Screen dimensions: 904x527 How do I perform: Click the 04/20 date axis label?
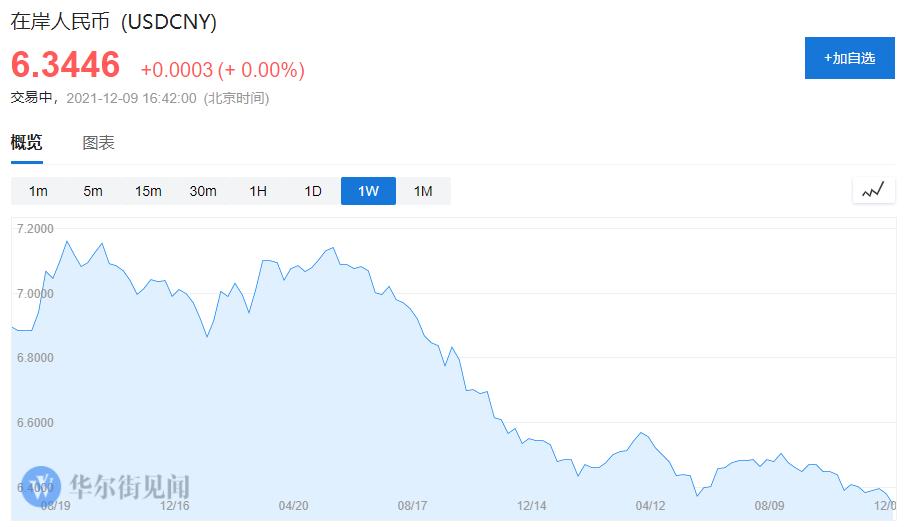coord(292,506)
